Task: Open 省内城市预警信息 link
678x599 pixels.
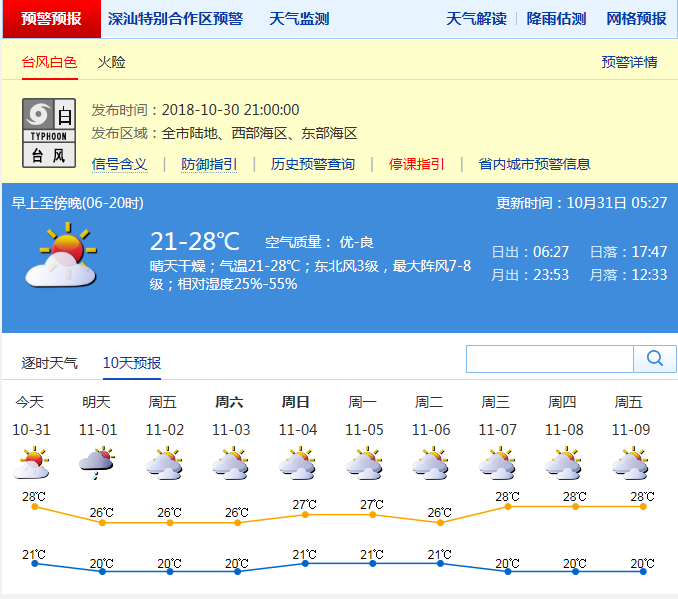Action: [534, 164]
